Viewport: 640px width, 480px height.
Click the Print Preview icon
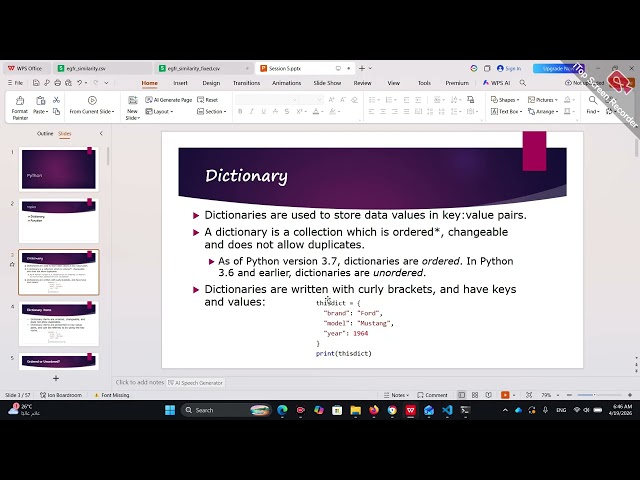coord(68,83)
